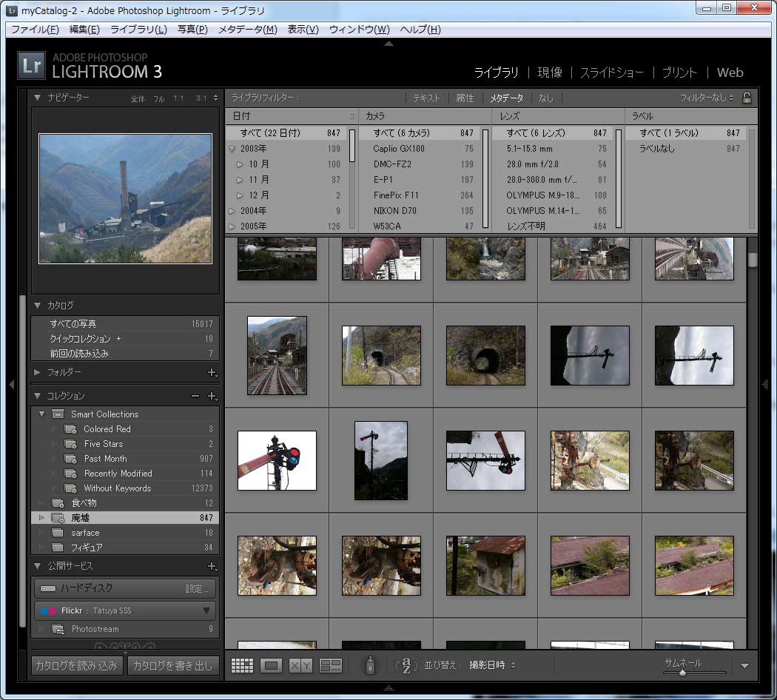The width and height of the screenshot is (777, 700).
Task: Open the XY compare view
Action: pyautogui.click(x=300, y=666)
